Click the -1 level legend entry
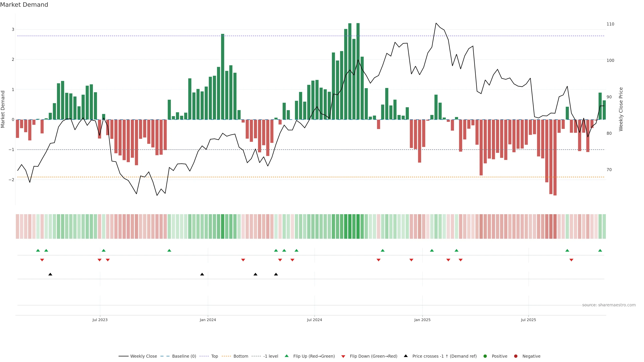This screenshot has width=644, height=362. pos(271,356)
